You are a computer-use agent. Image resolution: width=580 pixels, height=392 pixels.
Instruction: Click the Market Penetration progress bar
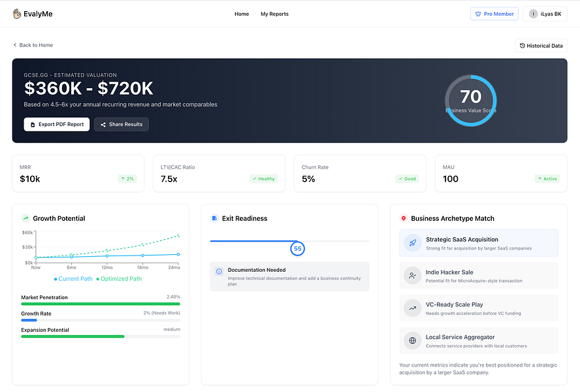tap(101, 304)
